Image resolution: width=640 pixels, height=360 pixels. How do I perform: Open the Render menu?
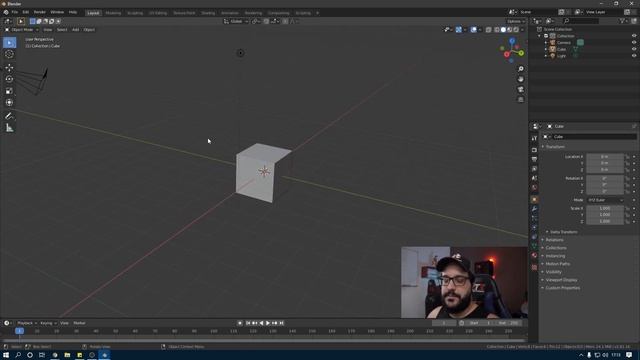click(x=40, y=12)
